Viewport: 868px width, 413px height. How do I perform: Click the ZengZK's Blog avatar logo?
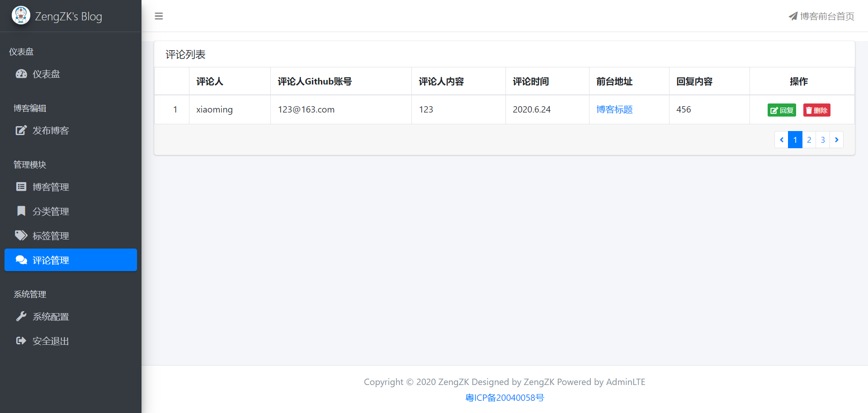[21, 15]
